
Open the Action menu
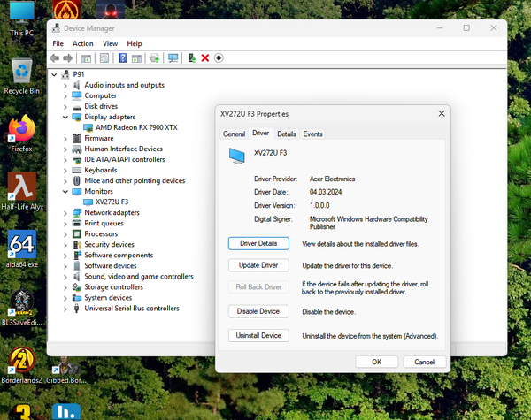coord(83,43)
